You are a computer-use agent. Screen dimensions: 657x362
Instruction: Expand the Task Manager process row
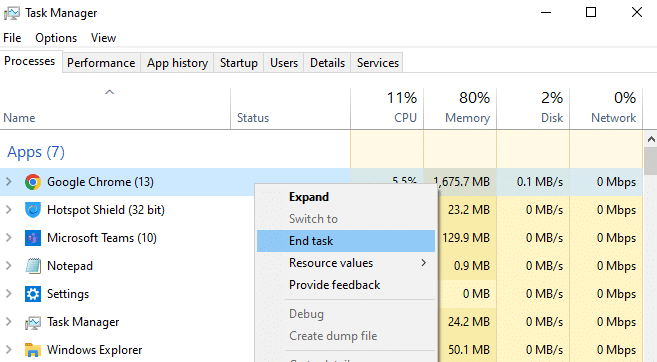8,322
